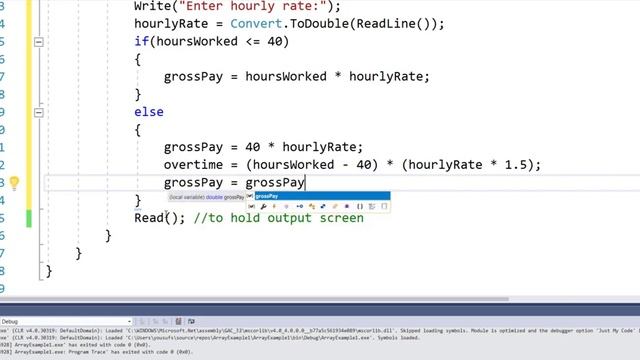
Task: Click 'ToDouble' method call in code
Action: point(319,24)
